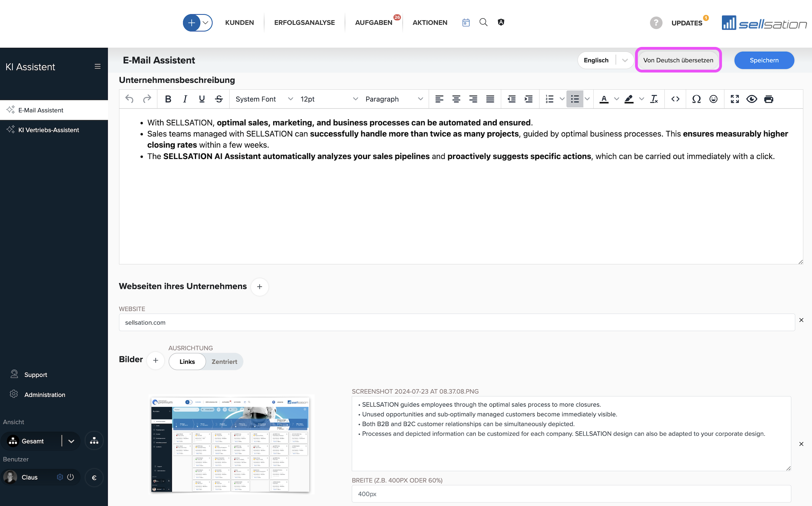Open the Paragraph format dropdown

(x=394, y=99)
